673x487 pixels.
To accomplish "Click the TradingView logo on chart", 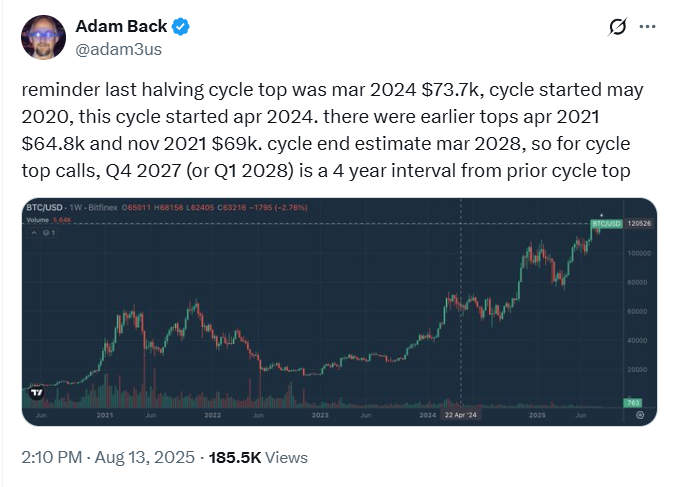I will 37,392.
